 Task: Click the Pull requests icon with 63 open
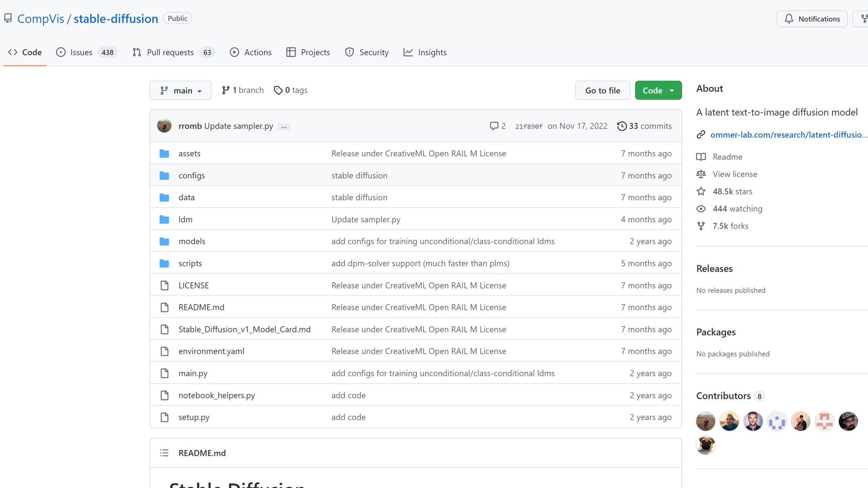pyautogui.click(x=171, y=52)
